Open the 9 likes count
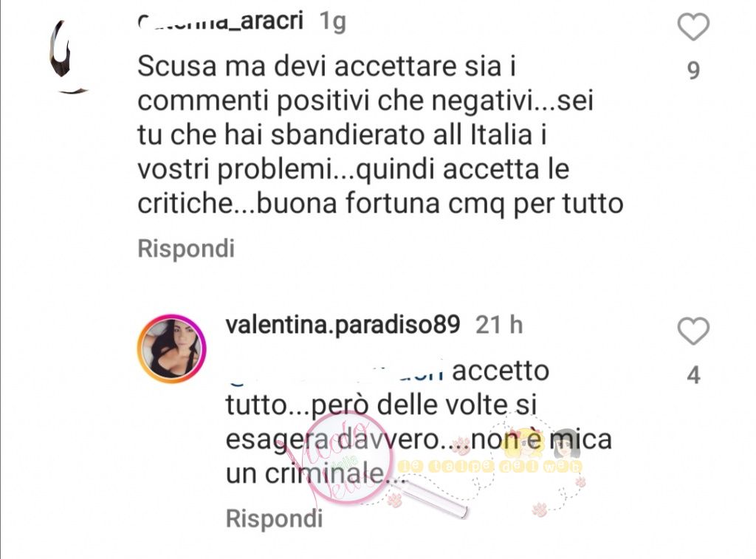This screenshot has height=559, width=756. (x=693, y=70)
